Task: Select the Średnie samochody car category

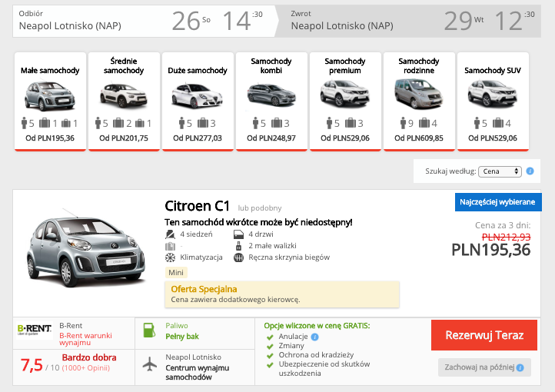Action: tap(124, 101)
